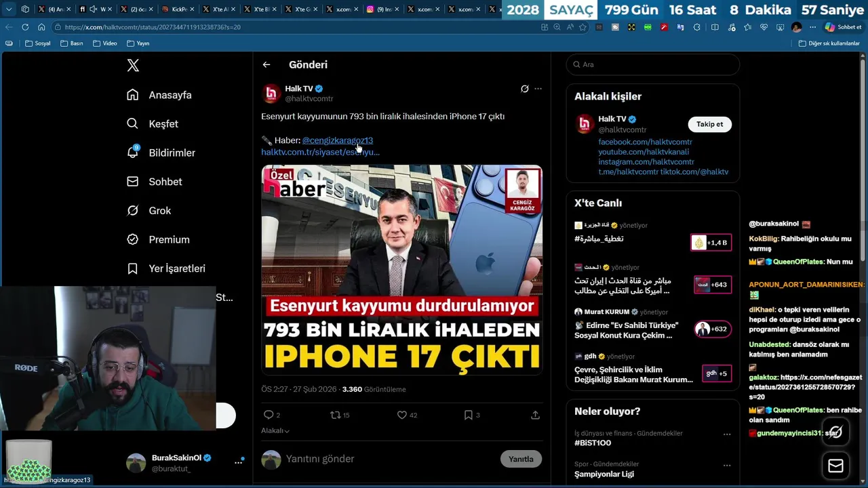Open Halk TV profile avatar on post
This screenshot has width=868, height=488.
pyautogui.click(x=271, y=94)
